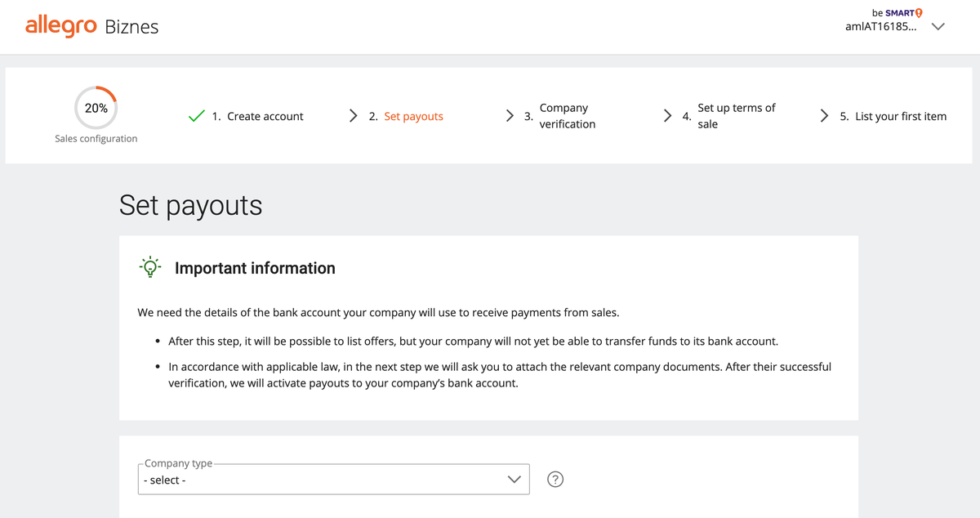The height and width of the screenshot is (518, 980).
Task: Go to step 1 Create account
Action: click(x=257, y=116)
